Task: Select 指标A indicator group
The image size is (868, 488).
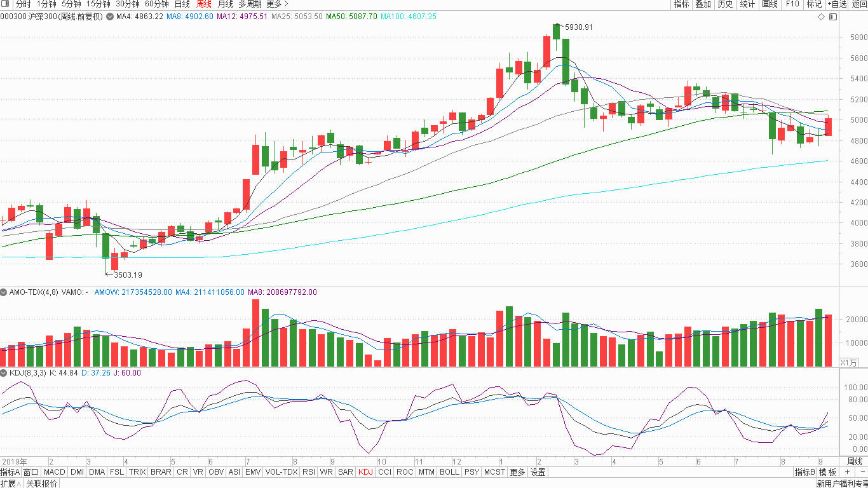Action: [x=10, y=472]
